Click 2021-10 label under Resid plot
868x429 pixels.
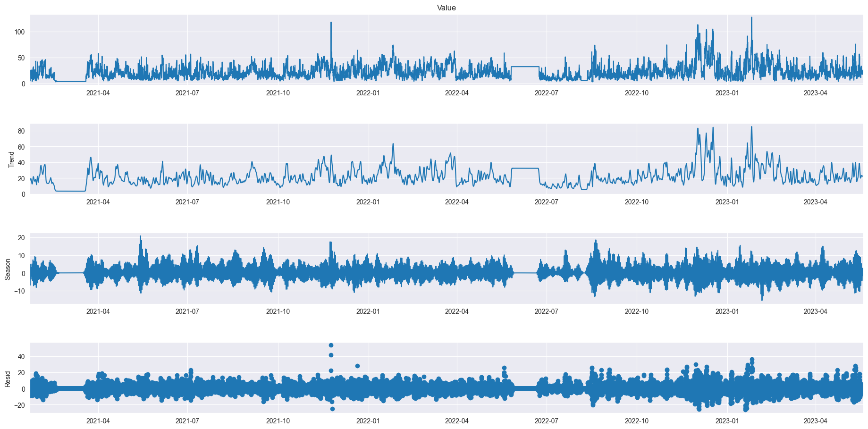click(278, 421)
